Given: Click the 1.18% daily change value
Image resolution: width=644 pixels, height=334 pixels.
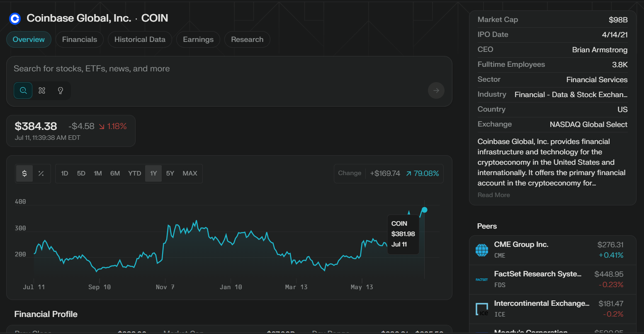Looking at the screenshot, I should 113,126.
